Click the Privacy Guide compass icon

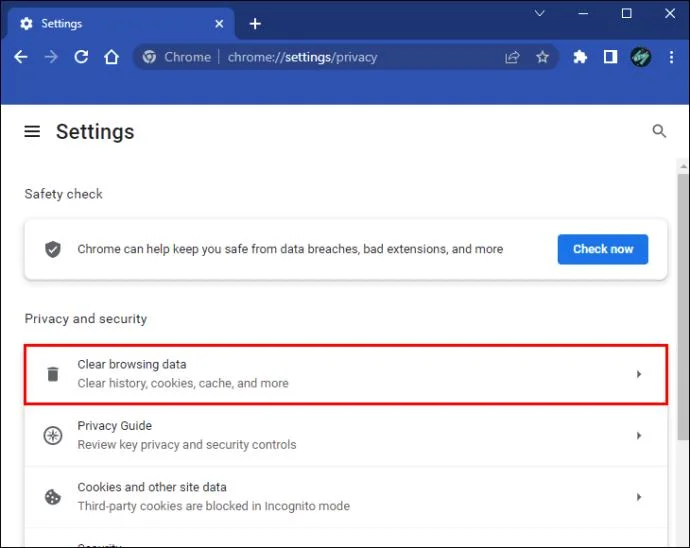pos(53,435)
